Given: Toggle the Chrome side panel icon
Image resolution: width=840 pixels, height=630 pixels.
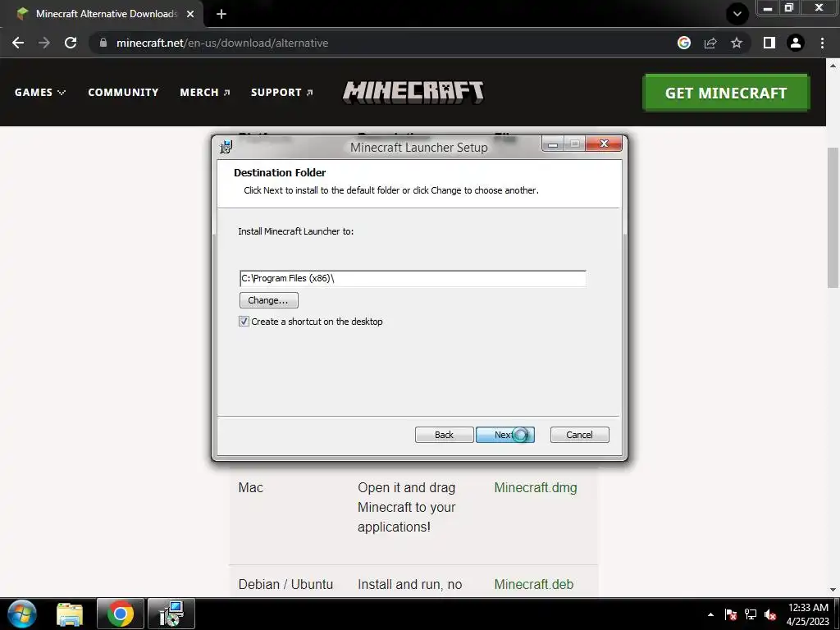Looking at the screenshot, I should click(769, 43).
